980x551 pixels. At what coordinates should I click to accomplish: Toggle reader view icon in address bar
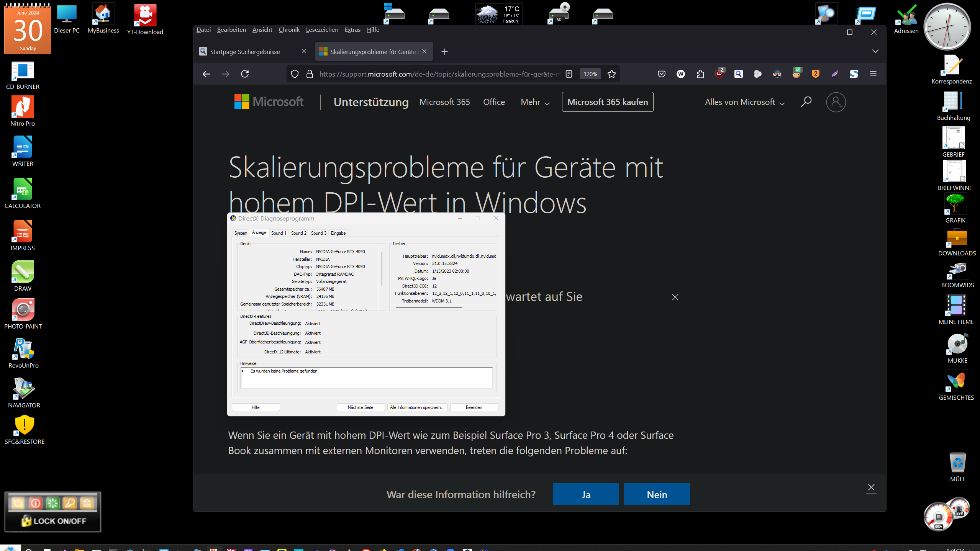[569, 74]
